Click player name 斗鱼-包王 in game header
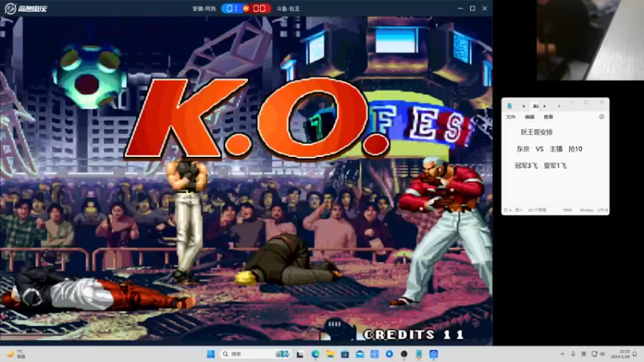 click(288, 9)
